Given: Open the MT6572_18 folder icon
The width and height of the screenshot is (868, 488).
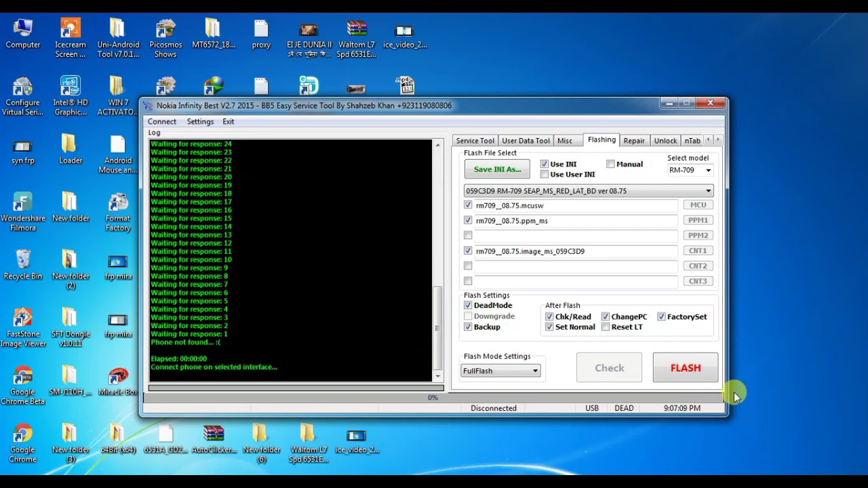Looking at the screenshot, I should 214,34.
